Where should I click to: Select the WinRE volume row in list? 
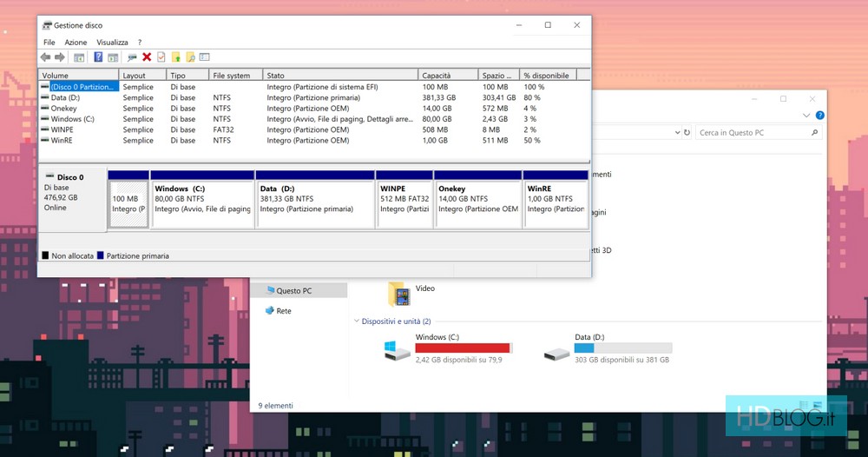[62, 140]
